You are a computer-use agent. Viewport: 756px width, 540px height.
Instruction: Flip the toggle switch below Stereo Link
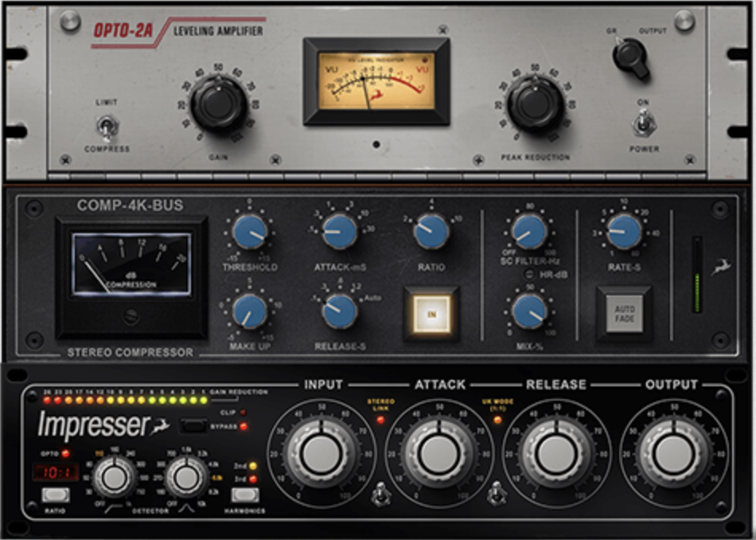click(381, 493)
